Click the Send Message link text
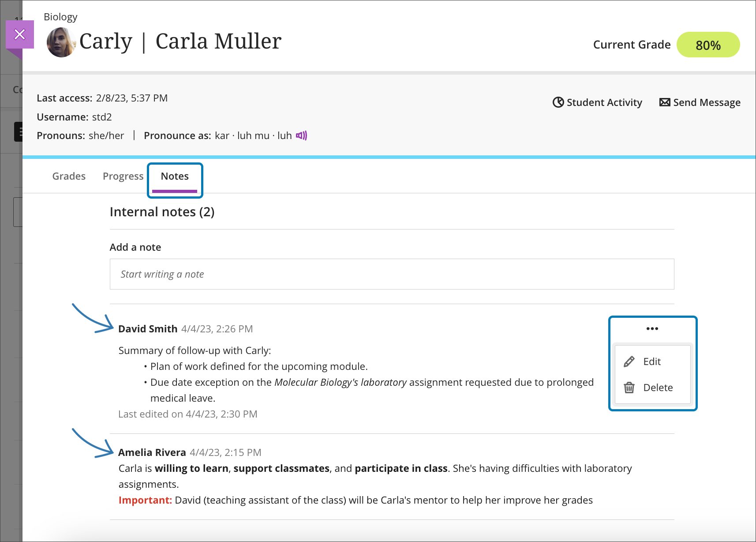Image resolution: width=756 pixels, height=542 pixels. [706, 102]
